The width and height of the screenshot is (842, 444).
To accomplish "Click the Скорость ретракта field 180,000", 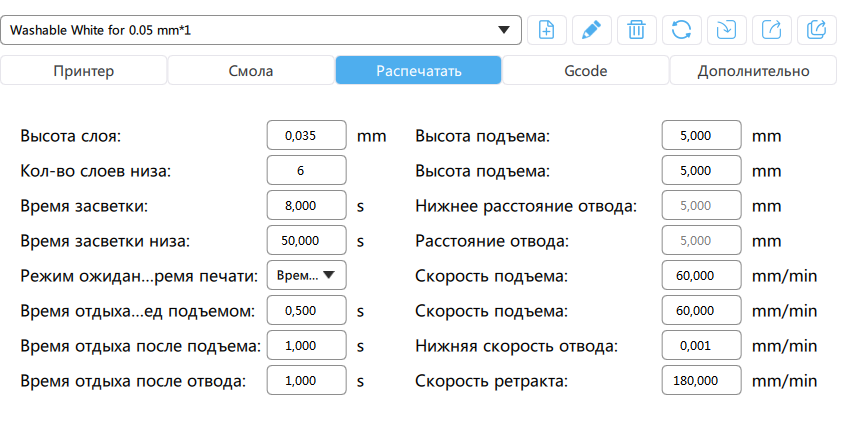I will coord(701,380).
